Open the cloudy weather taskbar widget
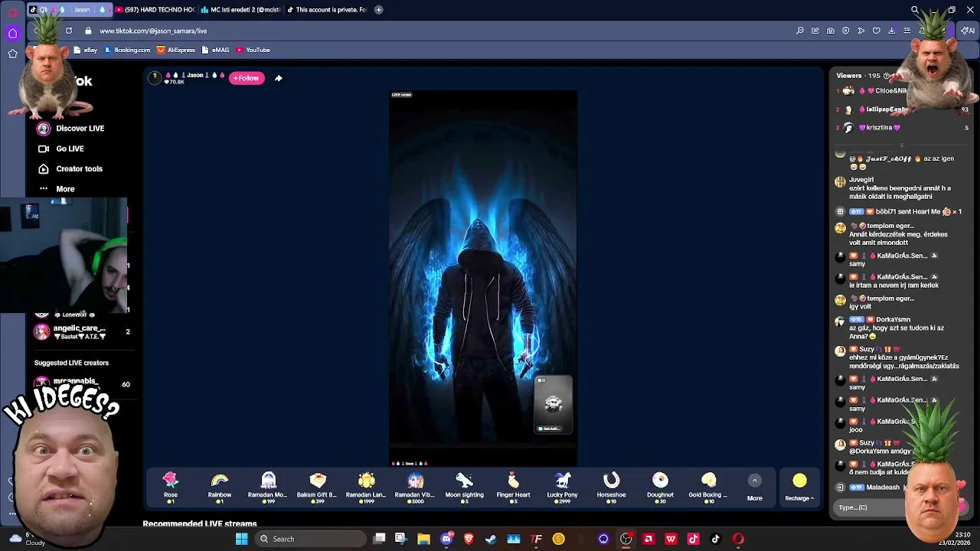 25,539
